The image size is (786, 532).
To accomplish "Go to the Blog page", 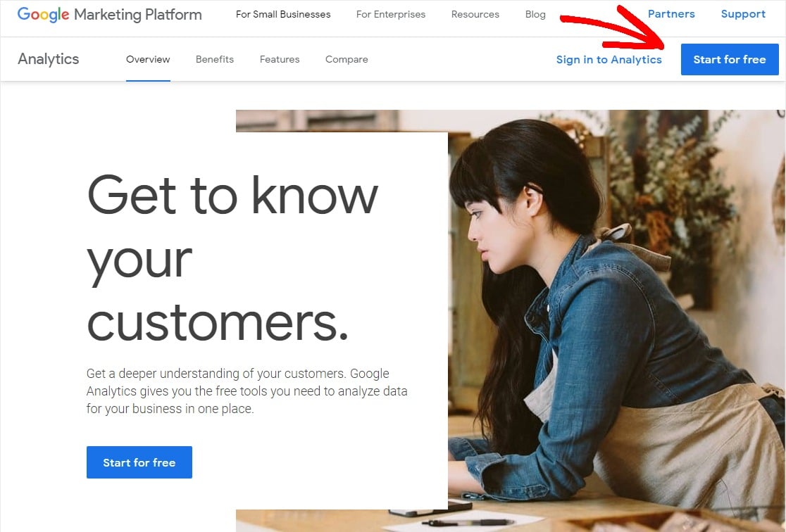I will tap(535, 15).
